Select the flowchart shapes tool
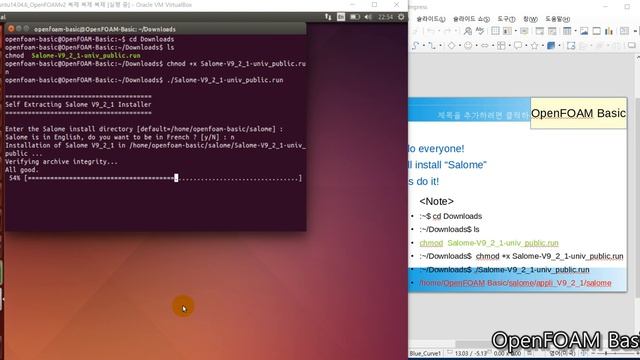 pos(501,46)
